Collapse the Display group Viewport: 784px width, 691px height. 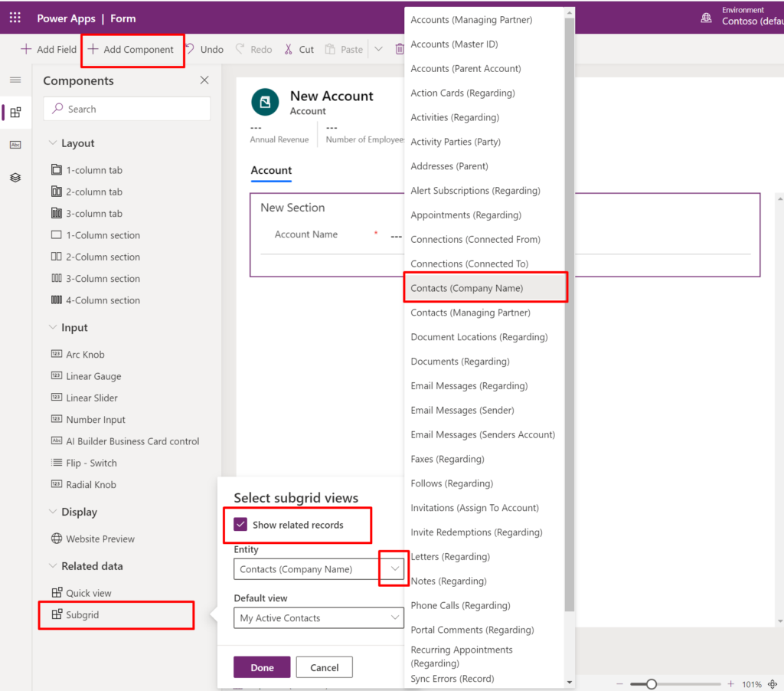pos(53,511)
